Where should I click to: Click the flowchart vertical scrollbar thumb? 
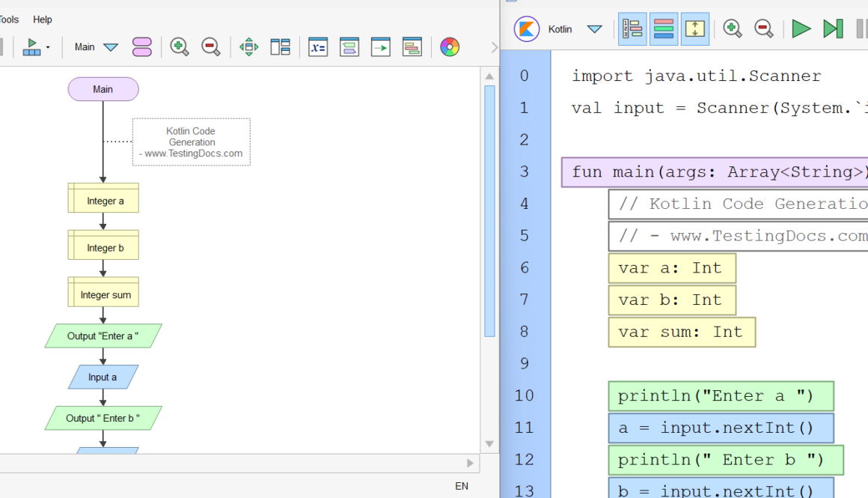[489, 211]
